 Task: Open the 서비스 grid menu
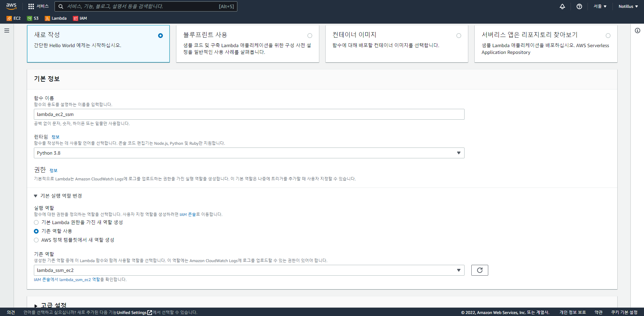tap(38, 6)
